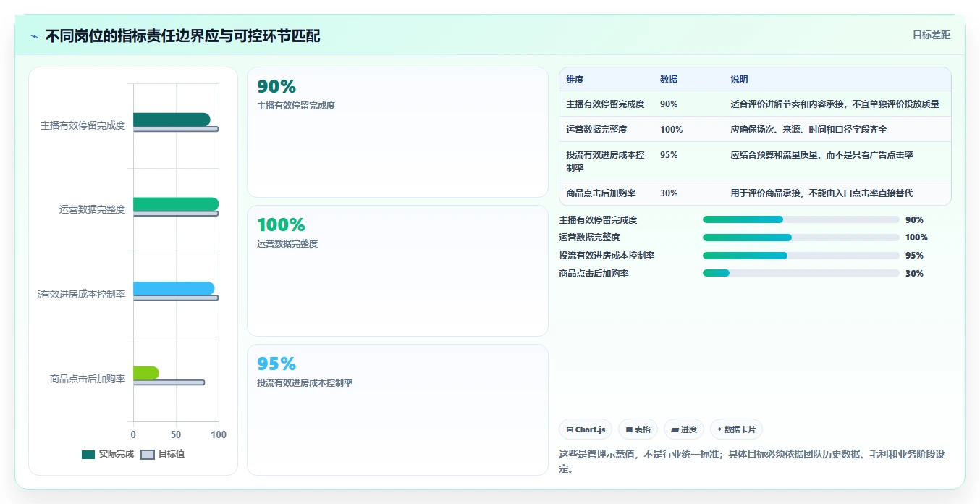Toggle the 目标值 legend item
This screenshot has height=504, width=980.
[x=162, y=454]
